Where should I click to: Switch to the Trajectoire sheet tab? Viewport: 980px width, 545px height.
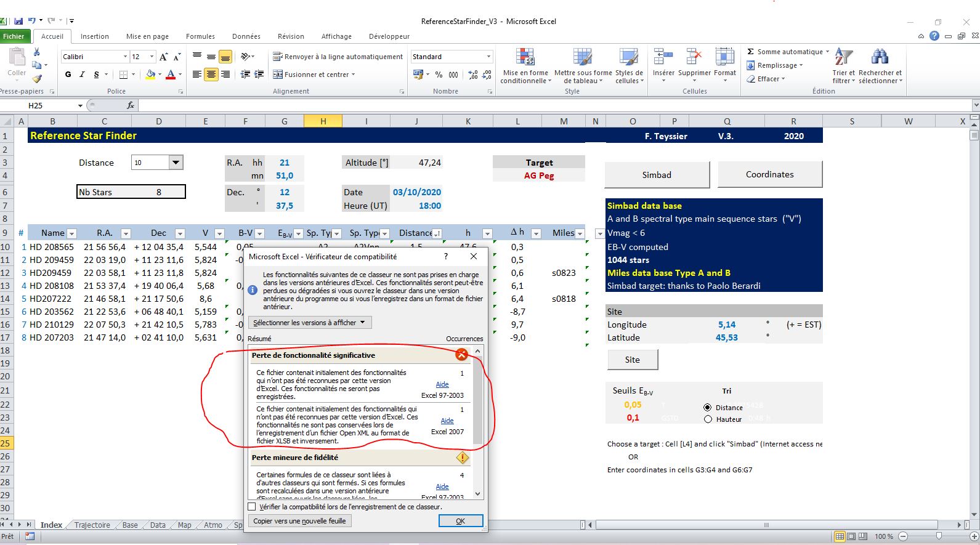(92, 525)
